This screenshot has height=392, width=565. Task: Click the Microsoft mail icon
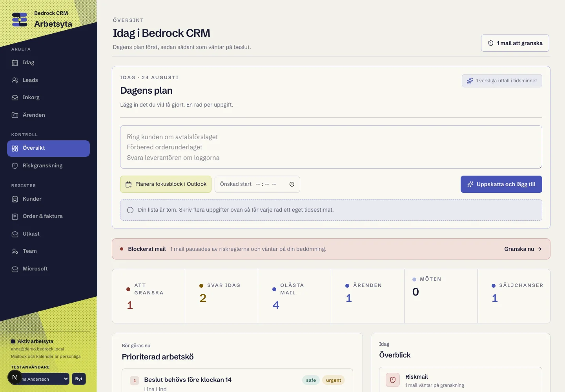15,269
